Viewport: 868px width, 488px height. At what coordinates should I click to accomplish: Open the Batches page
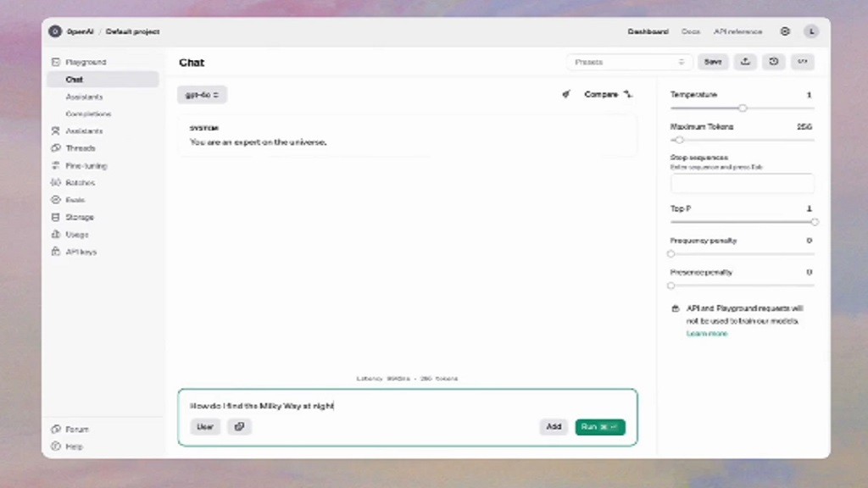[80, 182]
